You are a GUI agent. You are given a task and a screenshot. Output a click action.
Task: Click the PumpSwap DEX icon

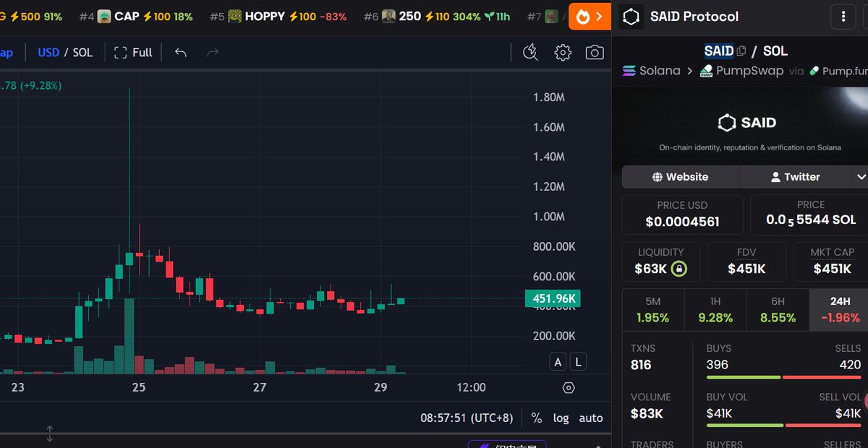coord(706,71)
